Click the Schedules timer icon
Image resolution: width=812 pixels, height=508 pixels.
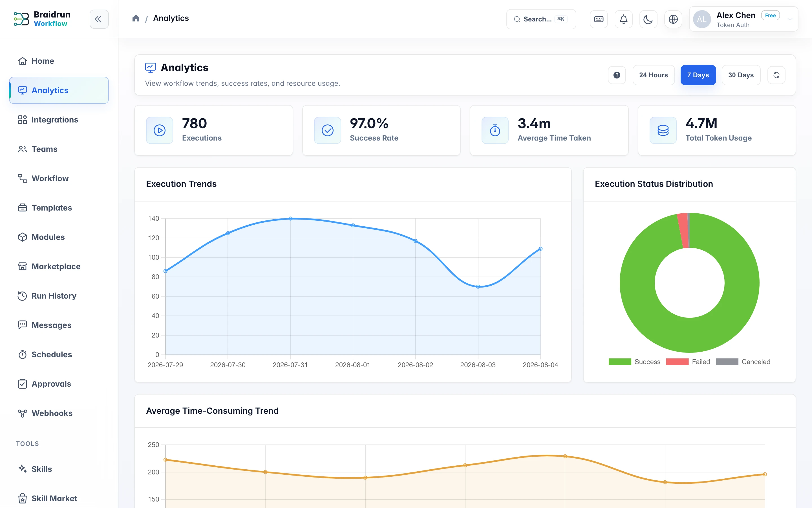[x=23, y=354]
